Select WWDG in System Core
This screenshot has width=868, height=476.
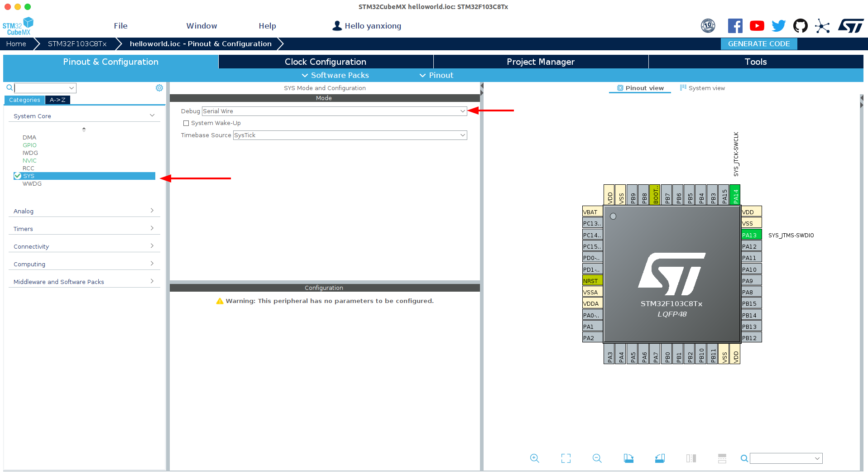pyautogui.click(x=32, y=183)
